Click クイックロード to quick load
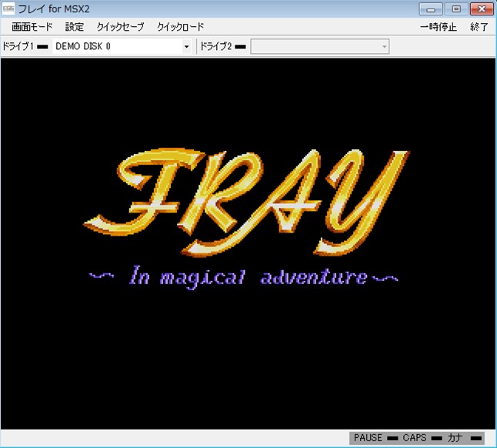The width and height of the screenshot is (497, 448). [x=180, y=27]
